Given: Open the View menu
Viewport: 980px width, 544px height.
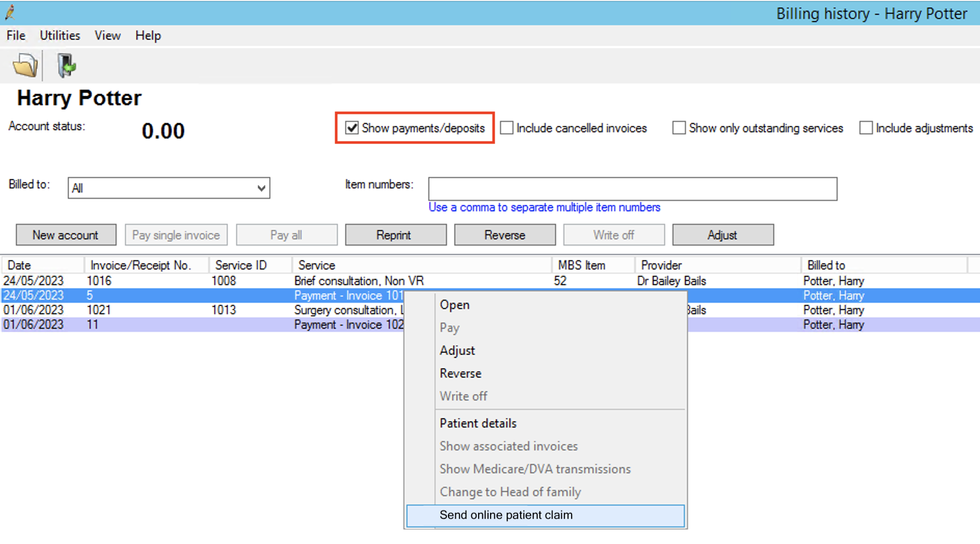Looking at the screenshot, I should (107, 35).
